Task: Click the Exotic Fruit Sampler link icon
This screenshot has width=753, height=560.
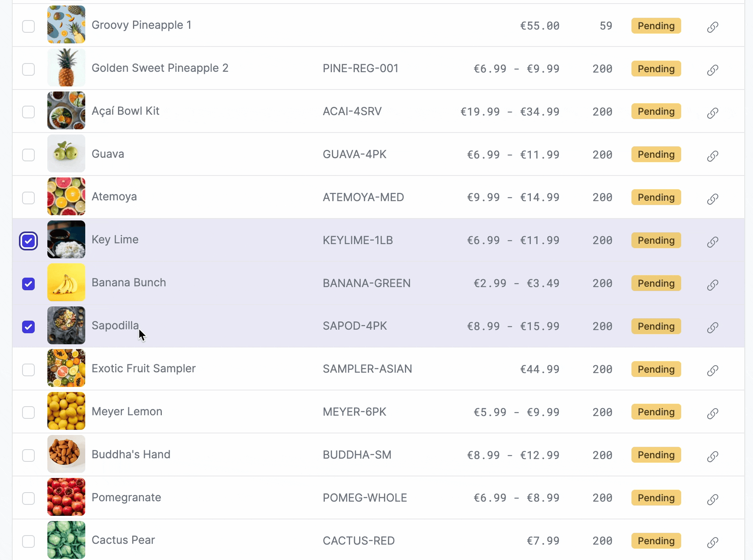Action: pyautogui.click(x=712, y=370)
